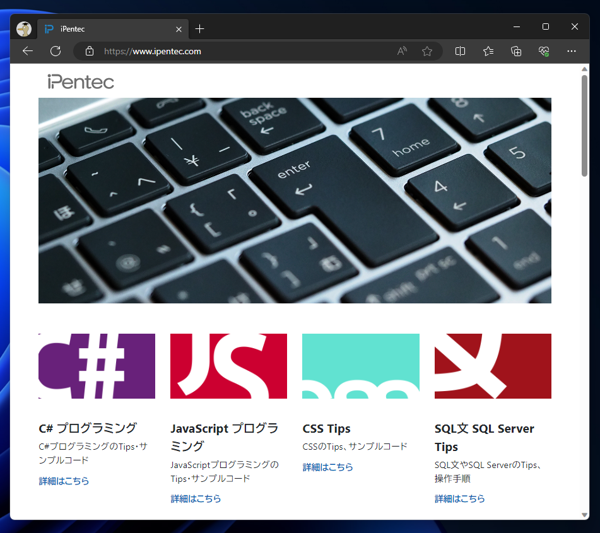Open Collections panel
Screen dimensions: 600x533
[516, 51]
